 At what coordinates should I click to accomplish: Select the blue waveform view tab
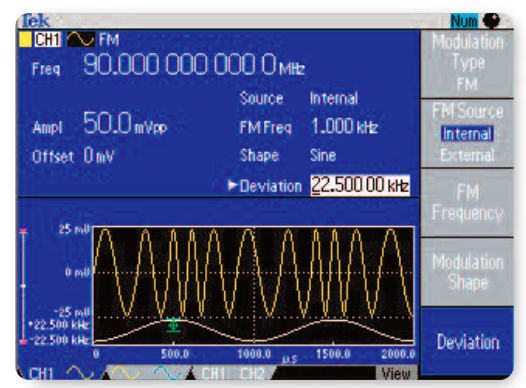tap(167, 373)
